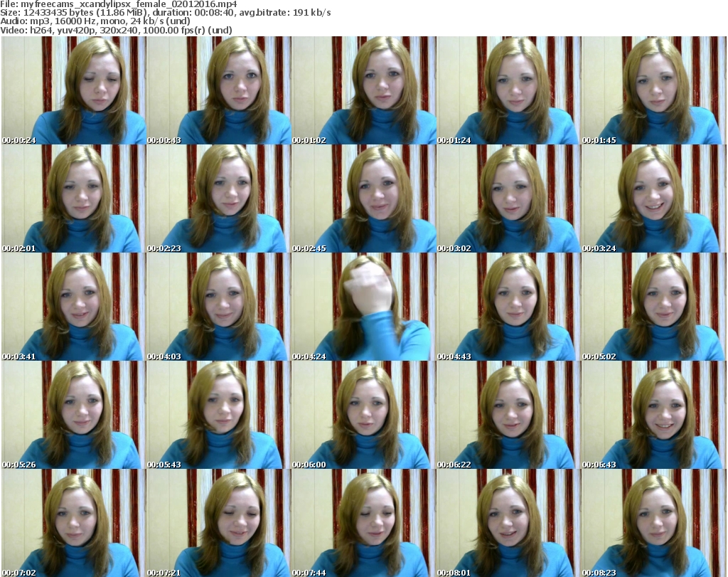
Task: Select the 'Video: h264, yuv420p, 320x240' line
Action: pos(116,31)
